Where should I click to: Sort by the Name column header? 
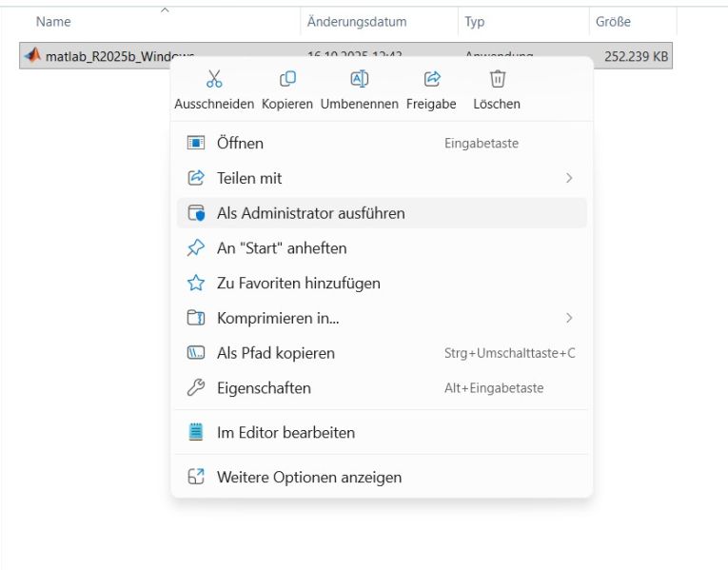tap(53, 21)
